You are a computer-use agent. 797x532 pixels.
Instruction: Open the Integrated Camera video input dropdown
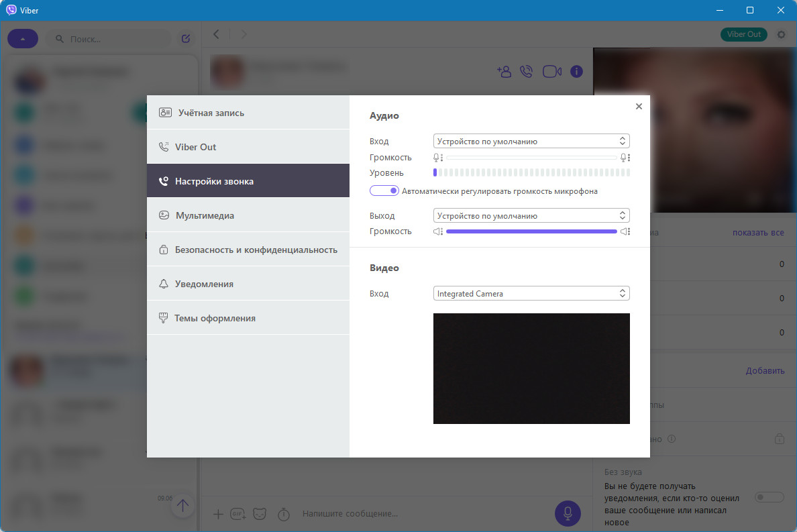click(531, 294)
